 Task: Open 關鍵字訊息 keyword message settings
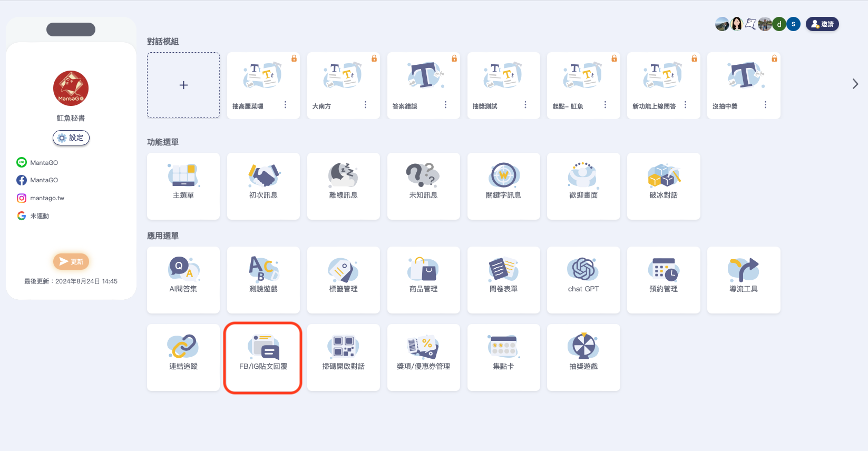[503, 185]
